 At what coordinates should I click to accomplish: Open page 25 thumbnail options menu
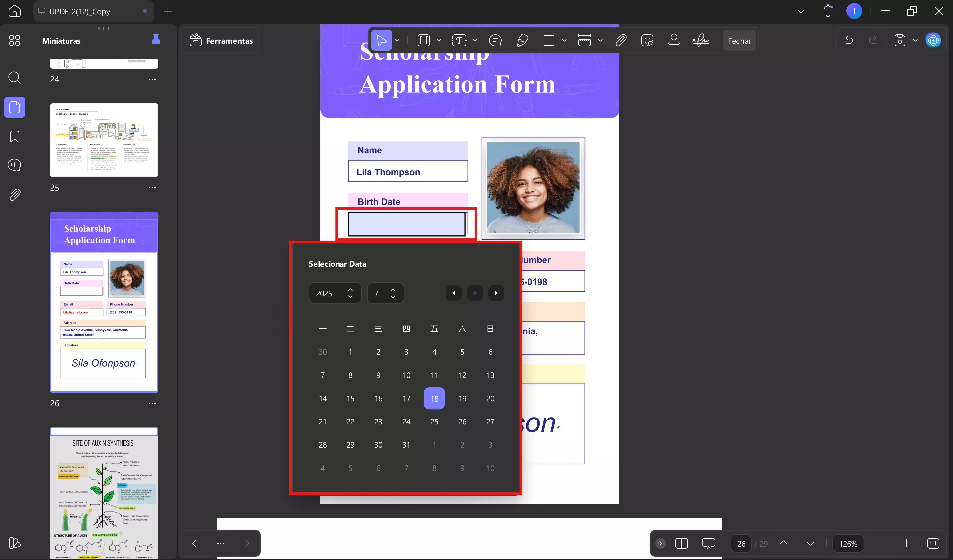coord(152,187)
